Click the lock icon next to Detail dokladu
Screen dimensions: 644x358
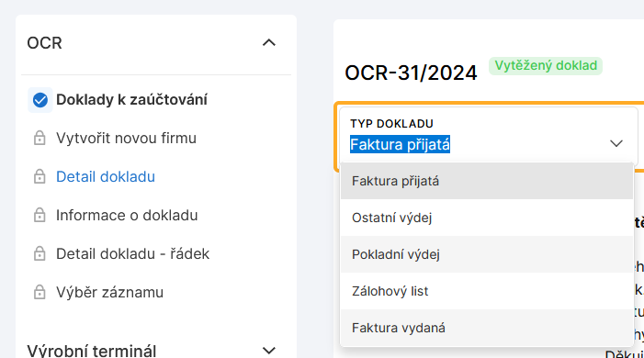tap(40, 176)
